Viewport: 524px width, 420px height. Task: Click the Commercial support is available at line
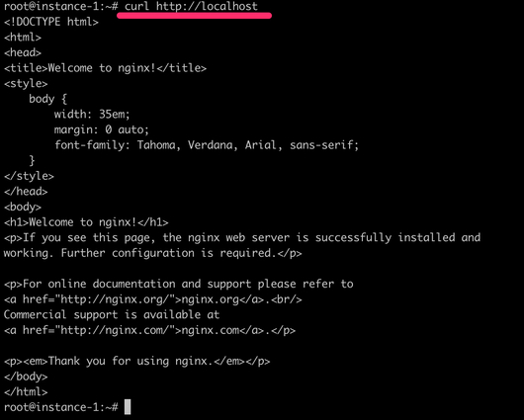(x=112, y=314)
